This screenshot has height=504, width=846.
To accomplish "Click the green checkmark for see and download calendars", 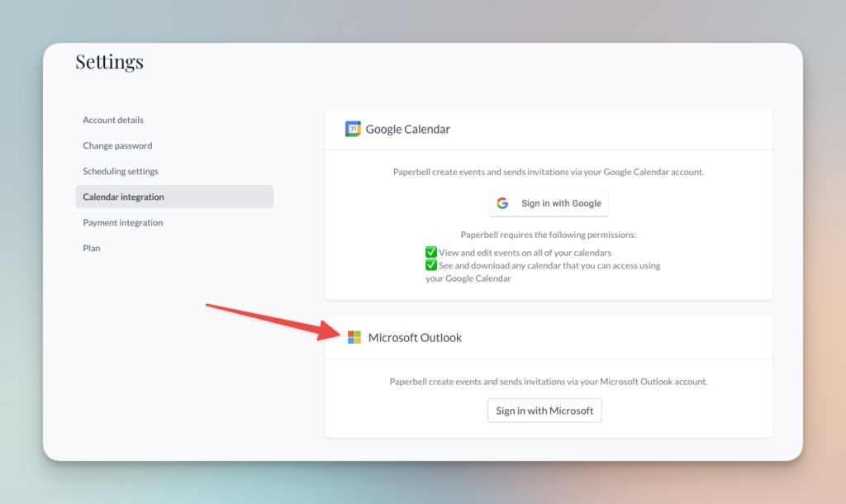I will [430, 265].
